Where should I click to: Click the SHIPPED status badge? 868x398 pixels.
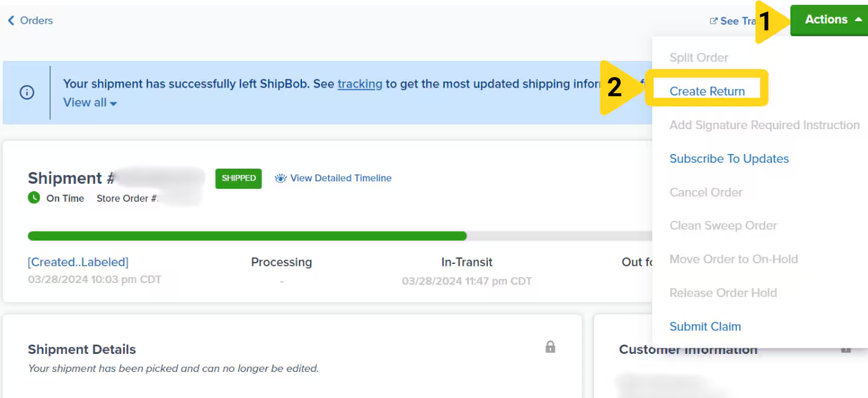click(x=239, y=178)
